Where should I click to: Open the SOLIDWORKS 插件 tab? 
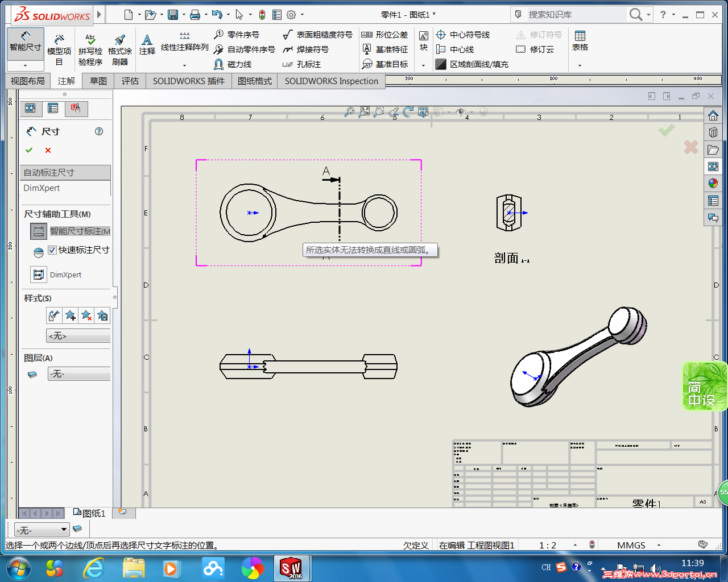tap(189, 81)
